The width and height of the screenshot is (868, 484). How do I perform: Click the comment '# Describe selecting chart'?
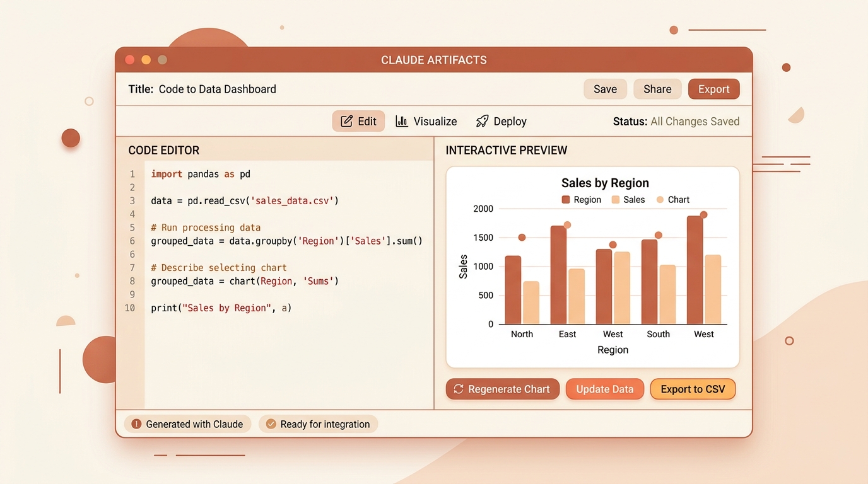pos(219,268)
